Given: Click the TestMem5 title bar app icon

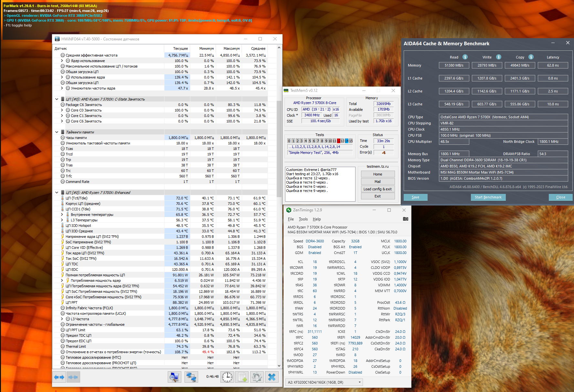Looking at the screenshot, I should coord(286,90).
